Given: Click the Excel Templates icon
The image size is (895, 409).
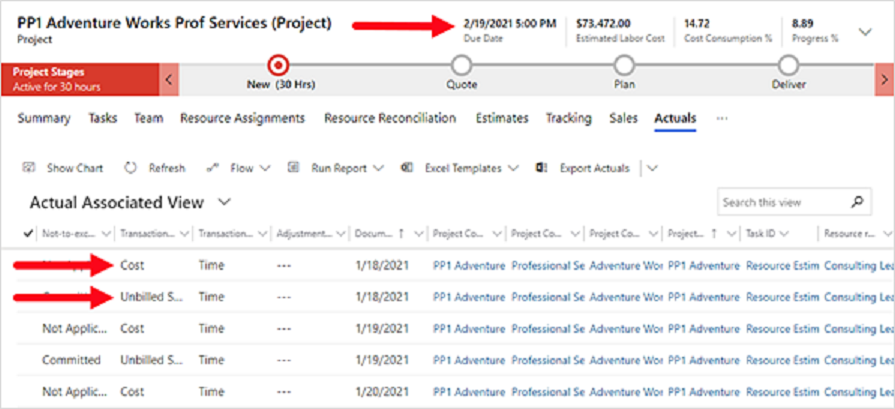Looking at the screenshot, I should 408,168.
